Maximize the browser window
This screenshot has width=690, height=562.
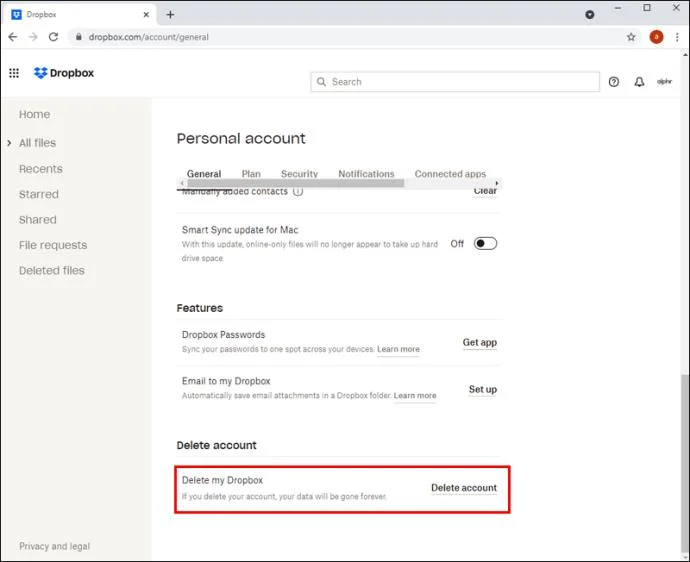[647, 8]
